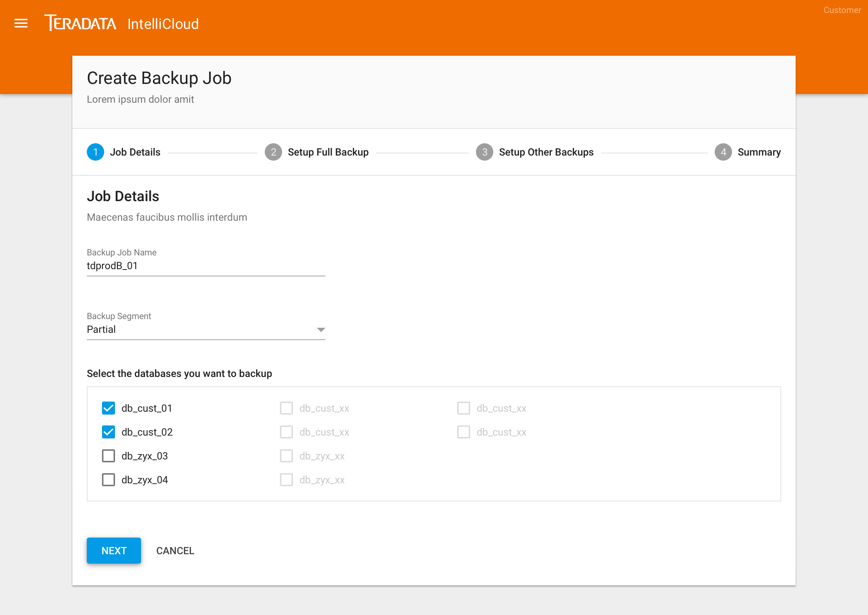
Task: Expand the Backup Segment dropdown
Action: click(x=206, y=330)
